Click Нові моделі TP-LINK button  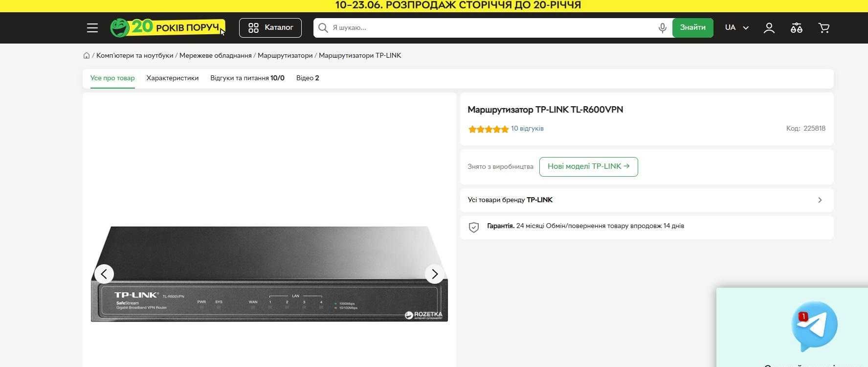(589, 166)
